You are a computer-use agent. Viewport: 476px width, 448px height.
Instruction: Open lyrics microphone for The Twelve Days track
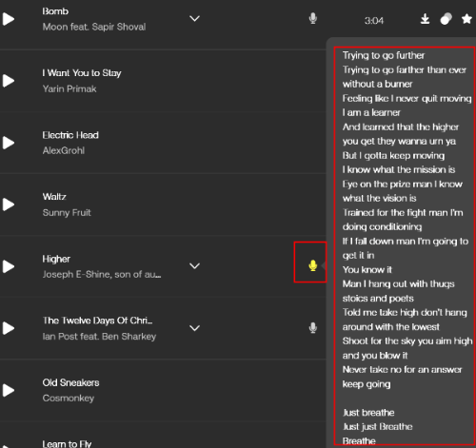point(313,328)
